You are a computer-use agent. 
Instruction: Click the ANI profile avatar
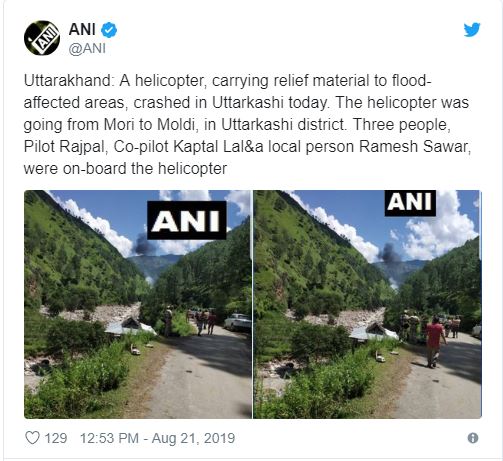(42, 38)
